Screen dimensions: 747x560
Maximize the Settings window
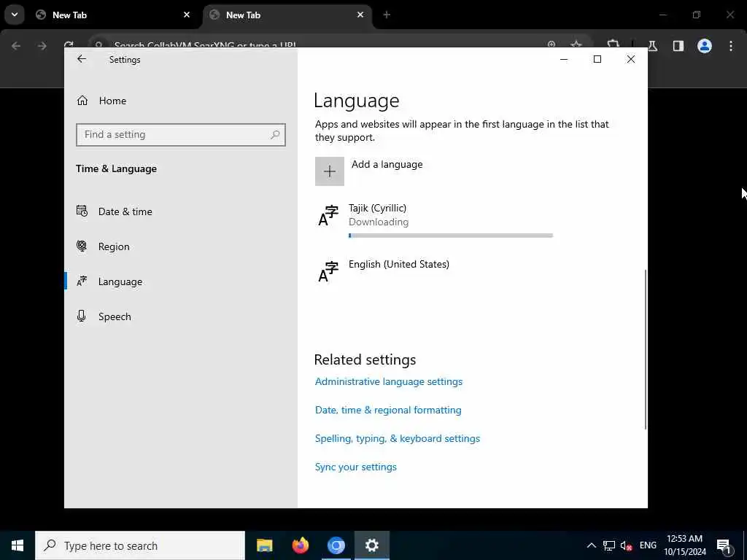point(597,59)
